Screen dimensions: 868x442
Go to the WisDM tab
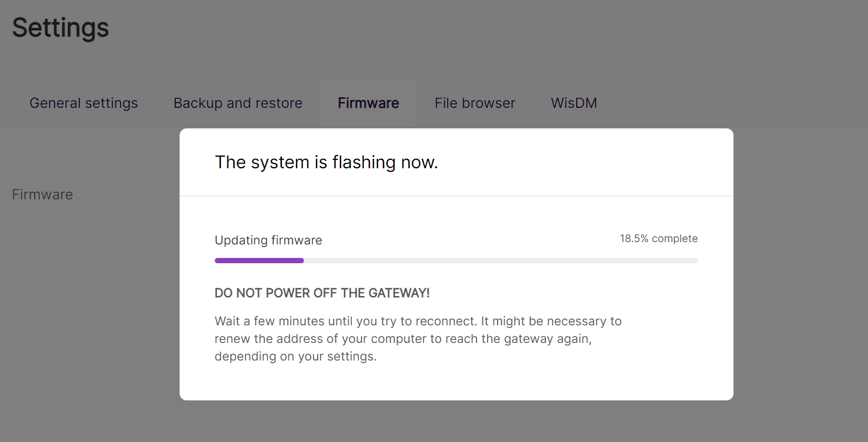[574, 103]
